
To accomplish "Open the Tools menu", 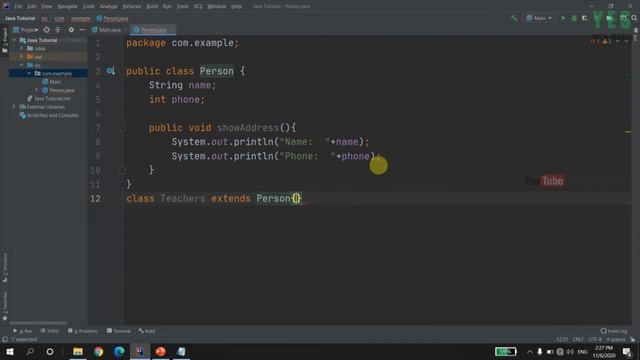I will (x=182, y=7).
